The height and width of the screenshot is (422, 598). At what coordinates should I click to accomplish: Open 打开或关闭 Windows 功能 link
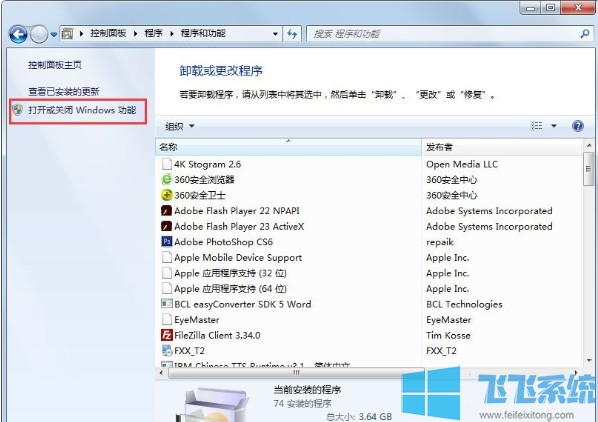pyautogui.click(x=82, y=110)
